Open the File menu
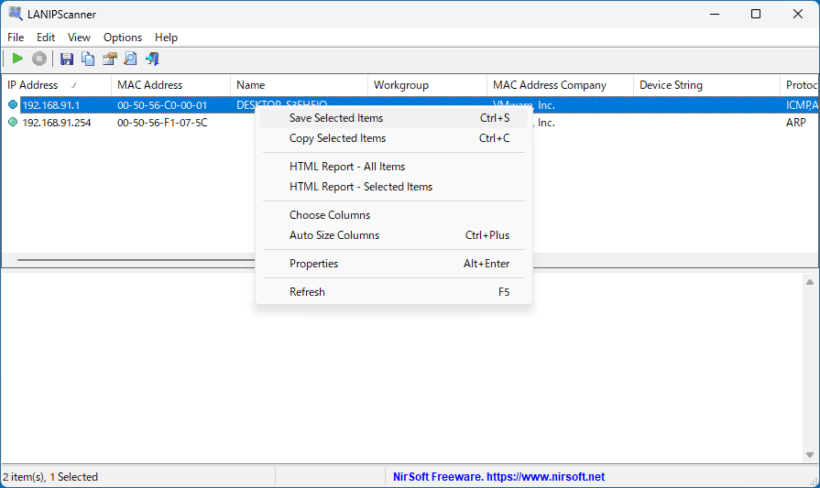The image size is (820, 488). (15, 38)
